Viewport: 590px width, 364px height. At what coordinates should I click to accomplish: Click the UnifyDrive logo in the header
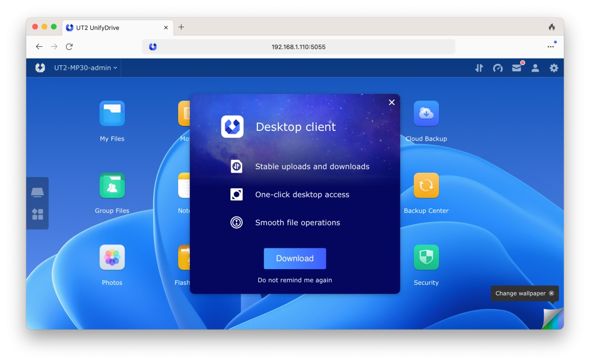pyautogui.click(x=40, y=68)
